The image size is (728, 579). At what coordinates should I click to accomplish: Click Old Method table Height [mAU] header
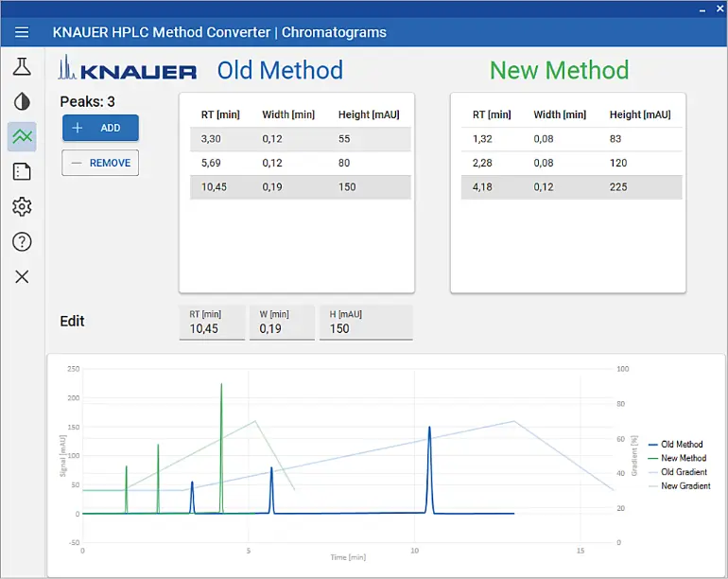pos(369,114)
